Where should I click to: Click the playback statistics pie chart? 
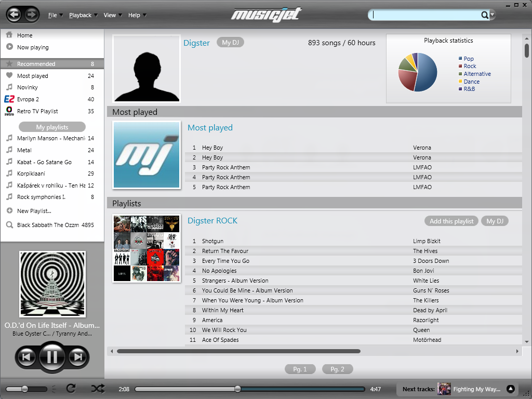[418, 72]
